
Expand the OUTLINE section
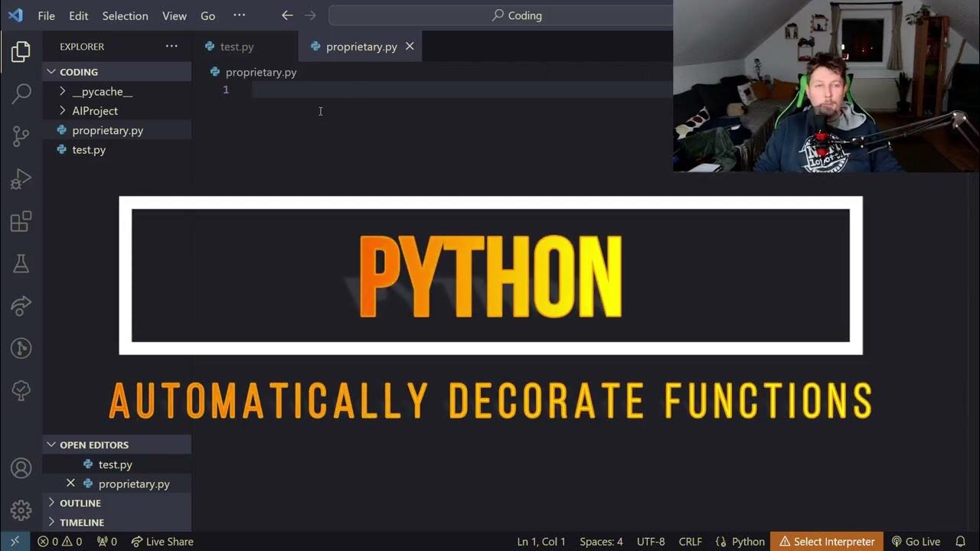pos(116,503)
